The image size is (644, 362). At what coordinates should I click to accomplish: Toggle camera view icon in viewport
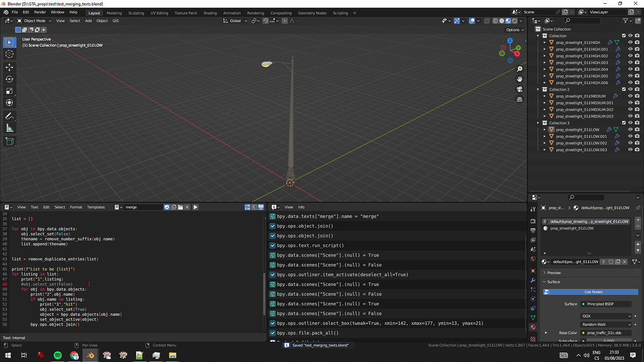(x=519, y=90)
